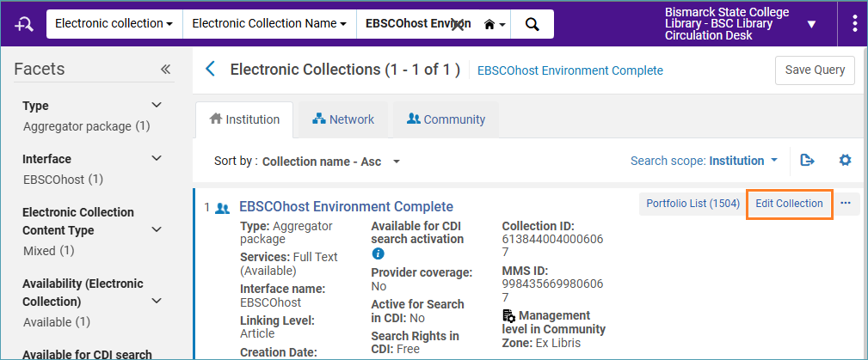Filter by Available (1) facet

pyautogui.click(x=57, y=322)
